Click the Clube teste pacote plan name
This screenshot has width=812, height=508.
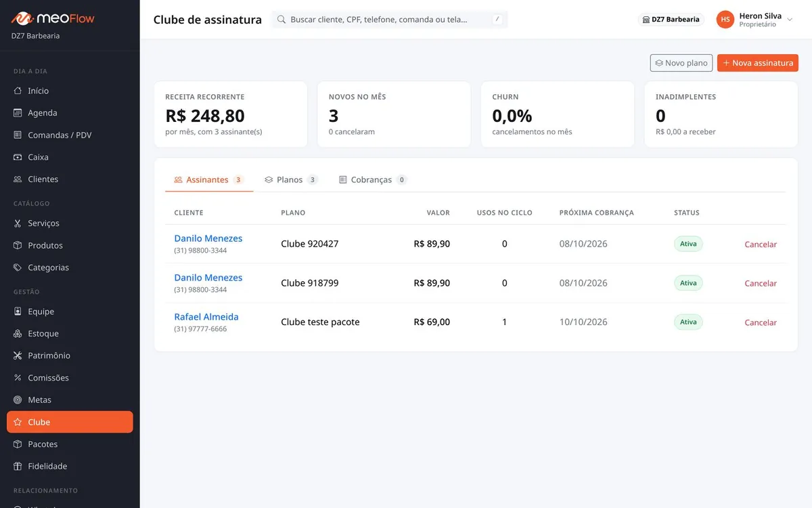(x=320, y=322)
